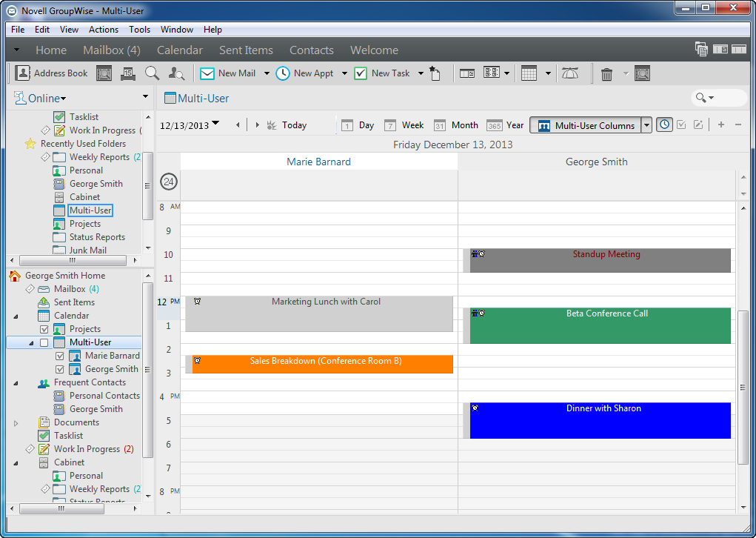
Task: Collapse the Cabinet tree node
Action: [16, 463]
